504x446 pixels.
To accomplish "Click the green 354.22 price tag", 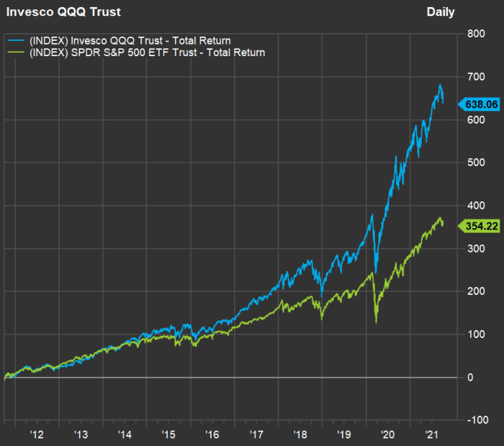I will click(479, 226).
